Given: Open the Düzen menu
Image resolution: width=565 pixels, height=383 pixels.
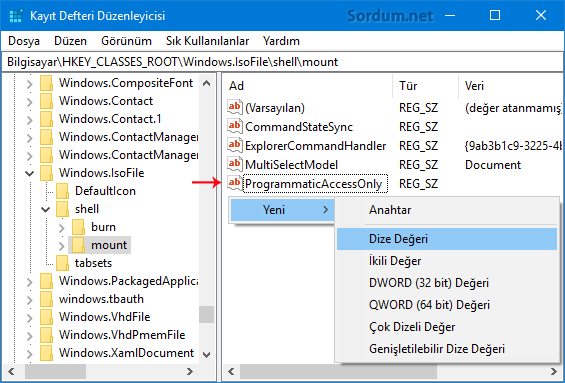Looking at the screenshot, I should 70,41.
